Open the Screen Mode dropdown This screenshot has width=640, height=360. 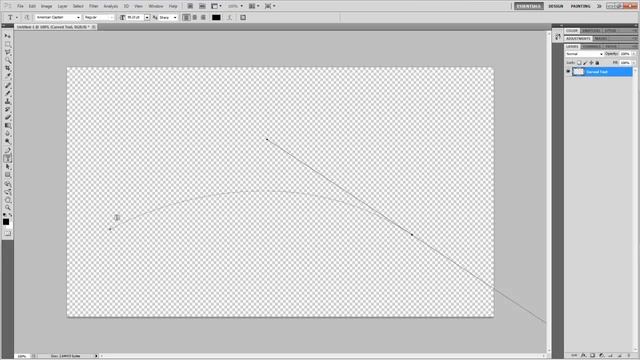(270, 6)
